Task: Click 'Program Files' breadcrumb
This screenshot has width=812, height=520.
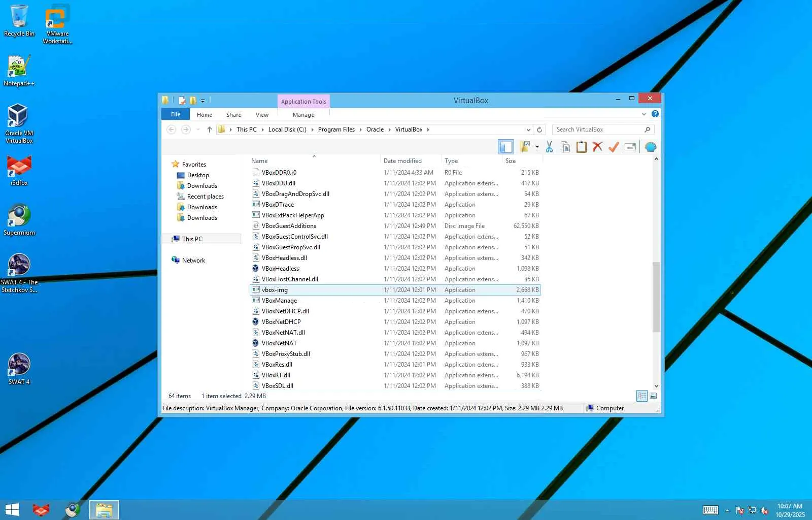Action: point(336,129)
